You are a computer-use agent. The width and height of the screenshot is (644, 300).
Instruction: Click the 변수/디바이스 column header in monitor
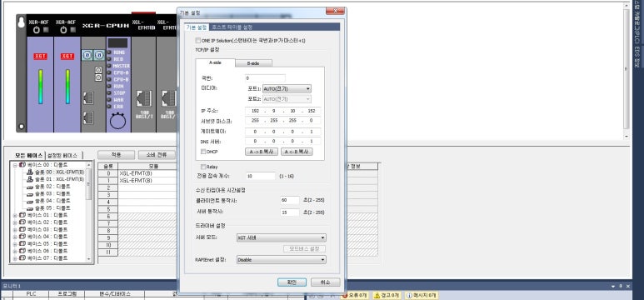[x=115, y=294]
